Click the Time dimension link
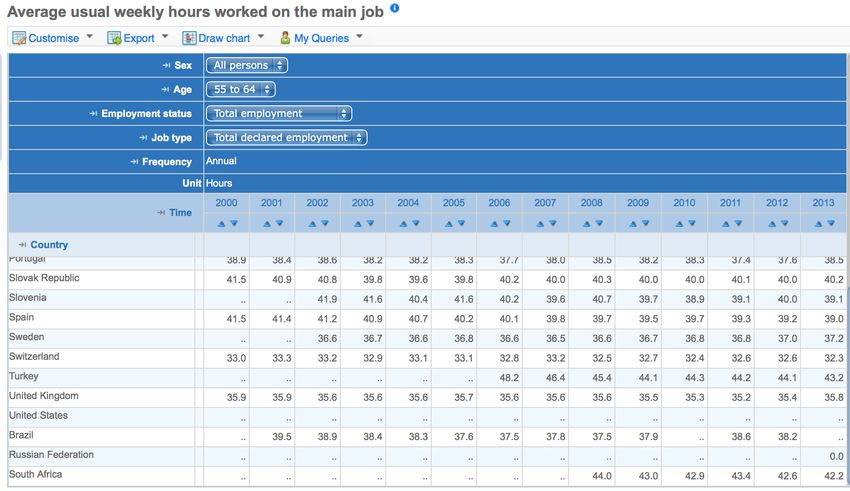Screen dimensions: 850x491 coord(180,213)
